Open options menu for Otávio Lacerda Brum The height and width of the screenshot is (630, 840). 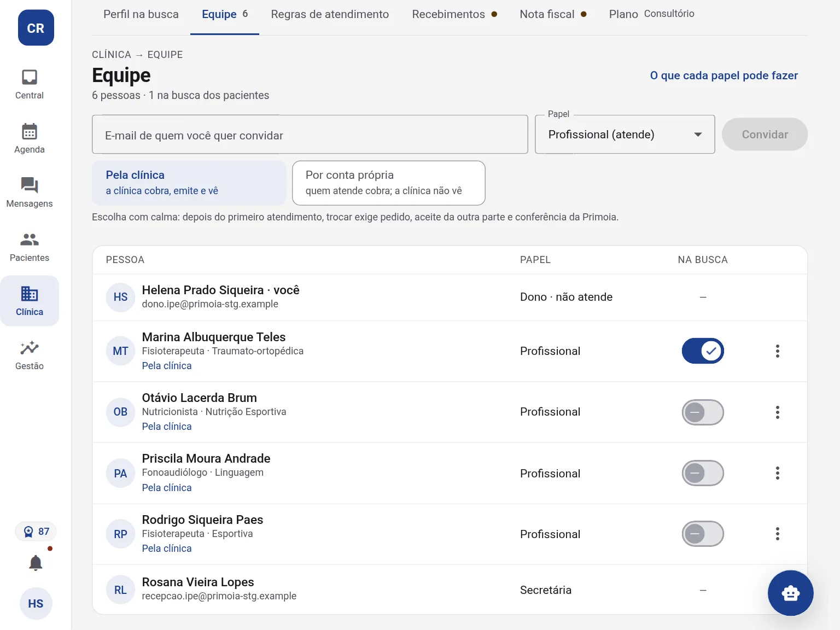(777, 412)
